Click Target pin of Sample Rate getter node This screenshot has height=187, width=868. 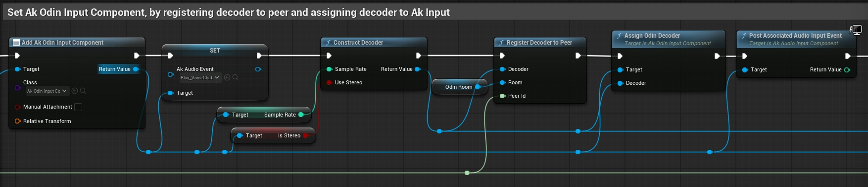226,115
